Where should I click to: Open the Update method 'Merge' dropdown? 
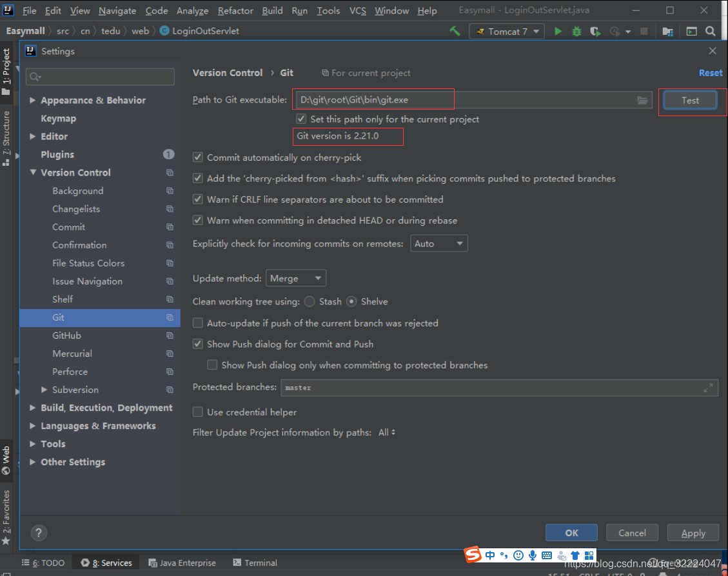pos(296,278)
